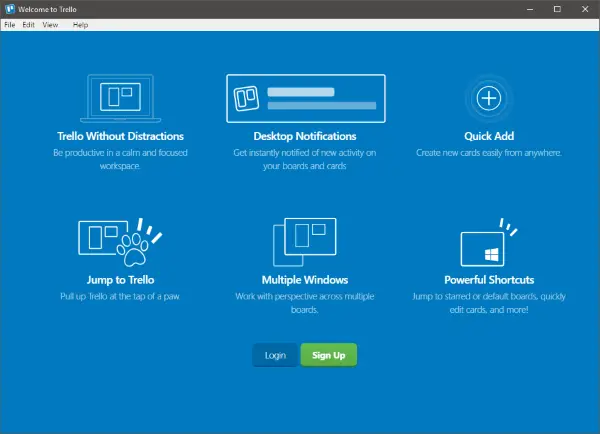Click the Powerful Shortcuts heading
600x434 pixels.
coord(489,280)
